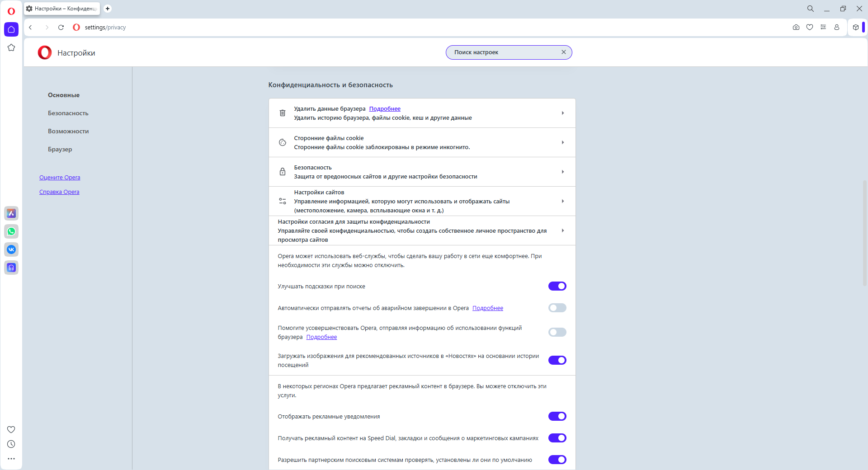Open the account profile icon
This screenshot has width=868, height=470.
tap(837, 27)
